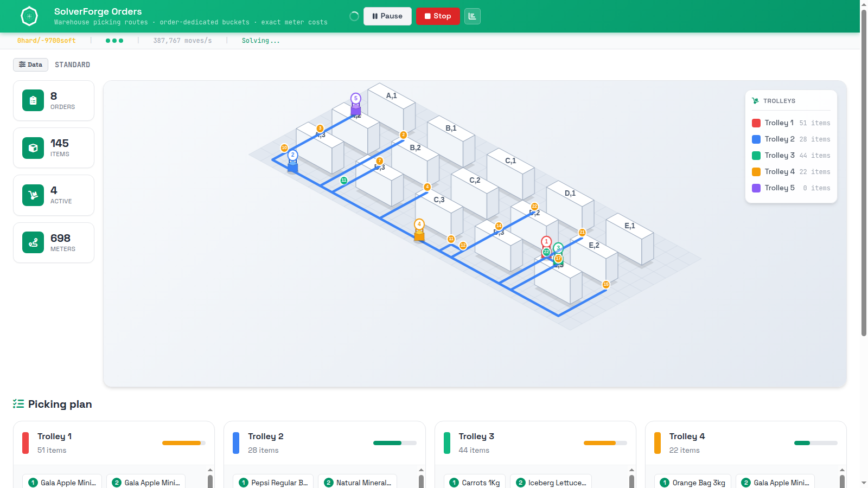This screenshot has width=868, height=488.
Task: Click the A,1 shelf block
Action: pyautogui.click(x=392, y=108)
